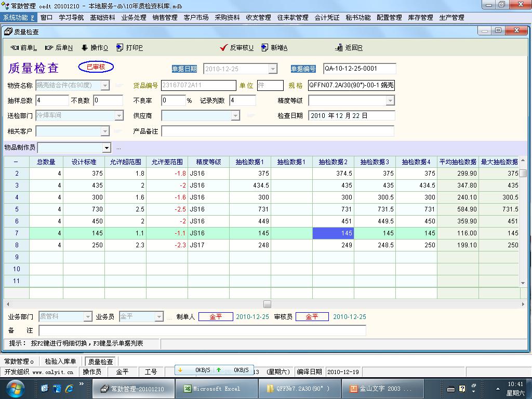The image size is (532, 399).
Task: Create new record with 新增A
Action: (274, 48)
